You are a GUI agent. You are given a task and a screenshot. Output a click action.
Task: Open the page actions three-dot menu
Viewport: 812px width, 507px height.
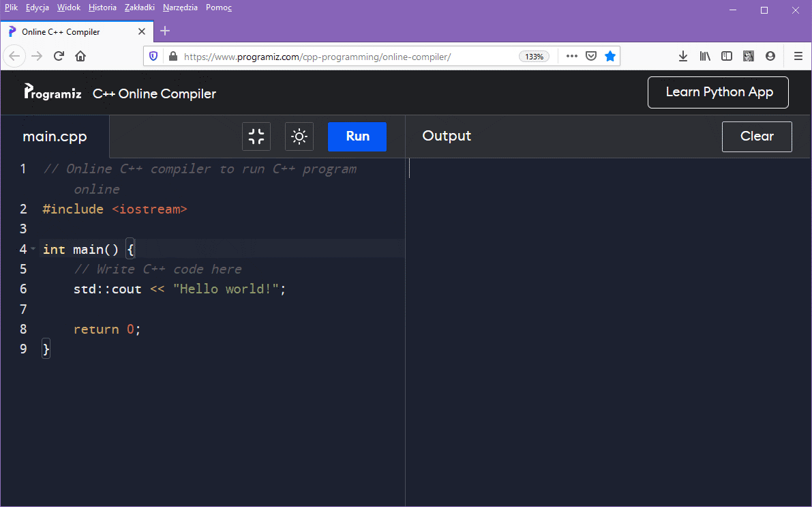[x=571, y=57]
